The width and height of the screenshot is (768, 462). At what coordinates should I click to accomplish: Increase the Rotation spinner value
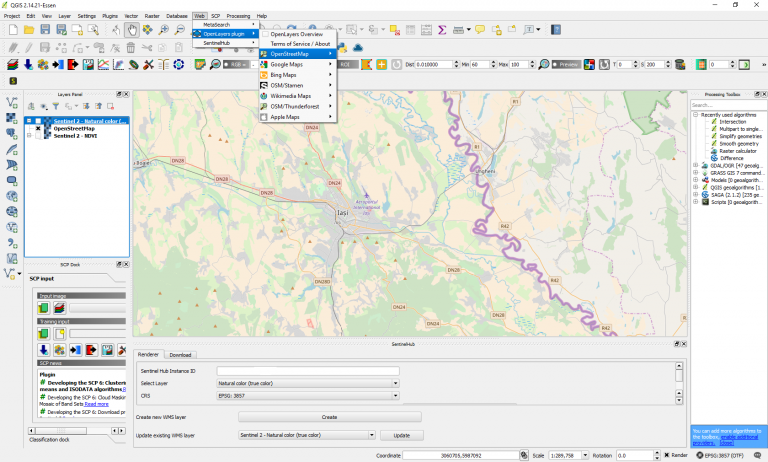coord(657,453)
